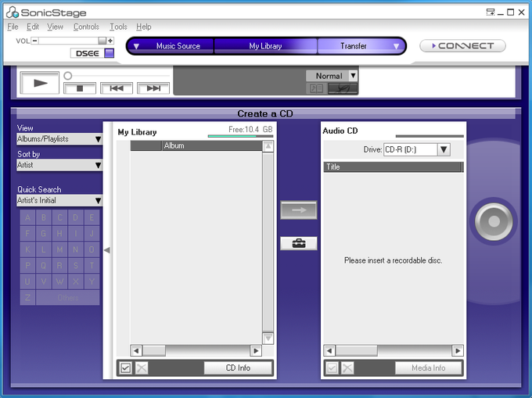The height and width of the screenshot is (398, 532).
Task: Click the Stop playback button
Action: click(x=80, y=88)
